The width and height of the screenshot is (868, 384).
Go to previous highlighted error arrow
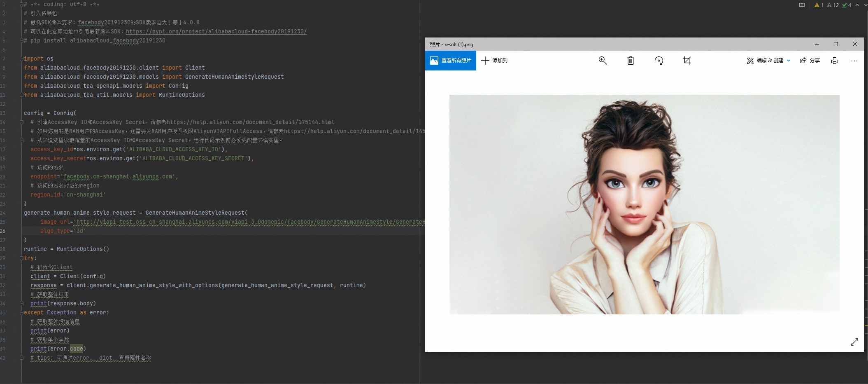coord(857,5)
